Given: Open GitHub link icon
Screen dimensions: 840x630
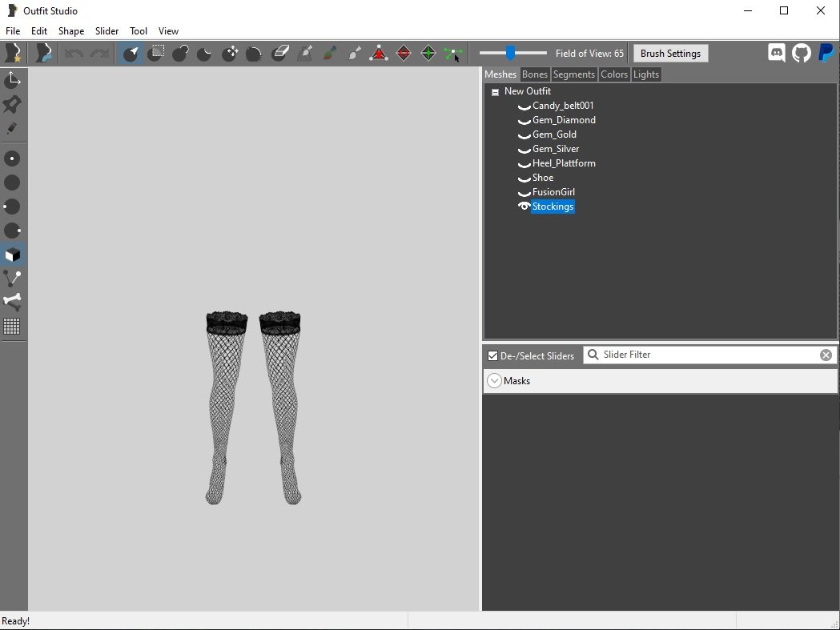Looking at the screenshot, I should pos(801,54).
